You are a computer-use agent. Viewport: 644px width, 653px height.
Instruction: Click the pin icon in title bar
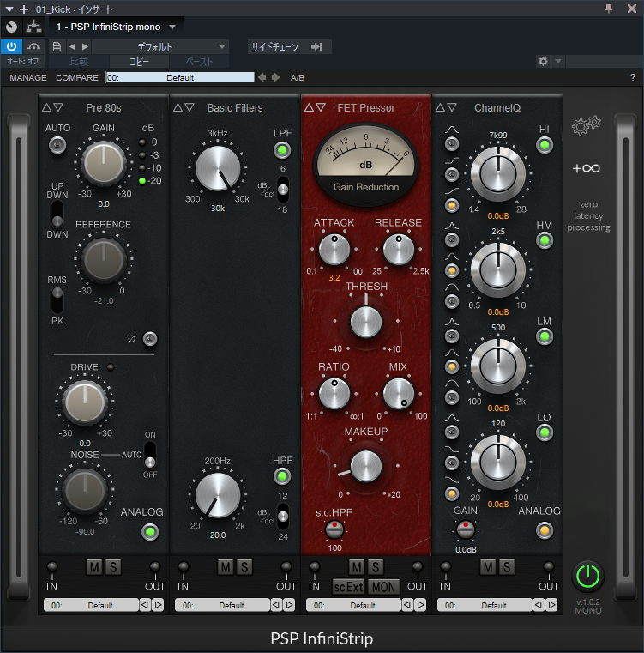610,8
